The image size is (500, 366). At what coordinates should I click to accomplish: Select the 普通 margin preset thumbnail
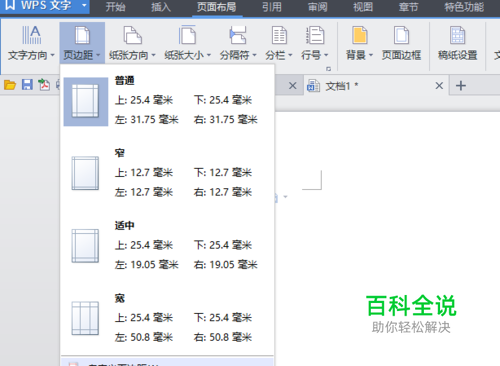[x=86, y=102]
